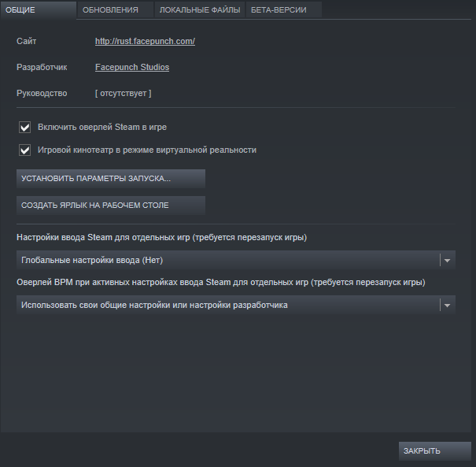Expand the arrow of BPM overlay dropdown
This screenshot has height=467, width=476.
tap(447, 306)
